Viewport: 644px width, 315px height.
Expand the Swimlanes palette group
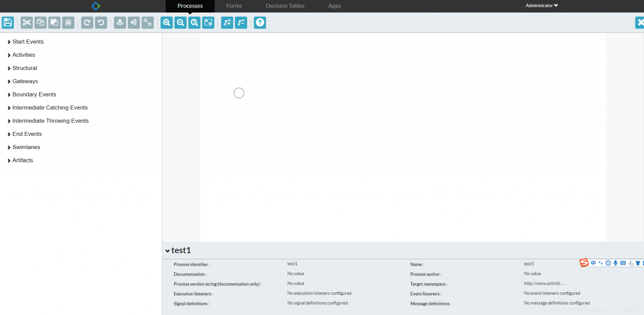pyautogui.click(x=24, y=147)
